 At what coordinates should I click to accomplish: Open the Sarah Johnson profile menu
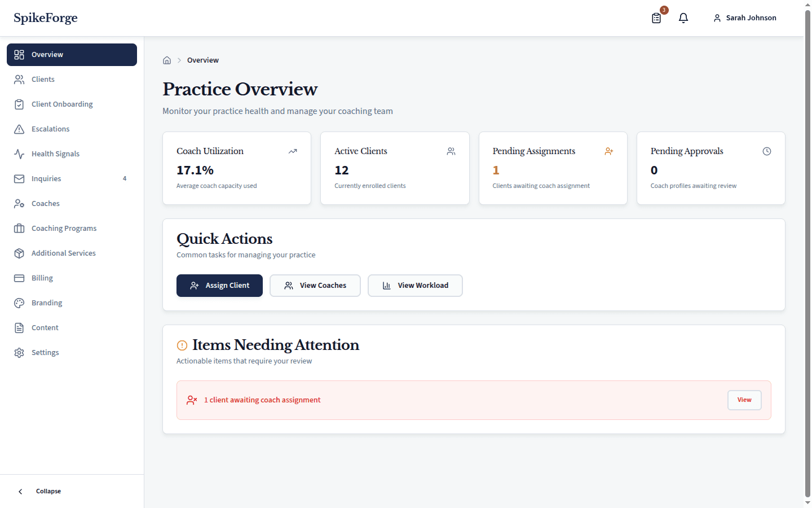tap(744, 17)
